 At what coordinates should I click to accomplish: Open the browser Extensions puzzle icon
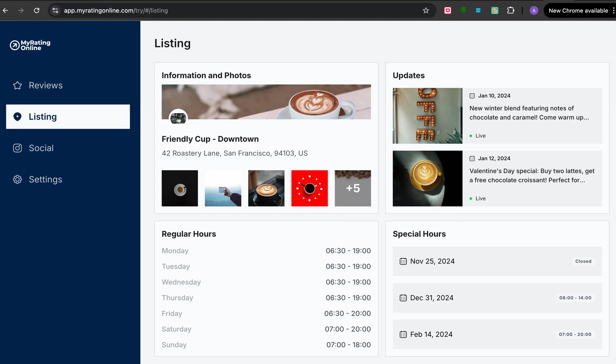pos(511,10)
